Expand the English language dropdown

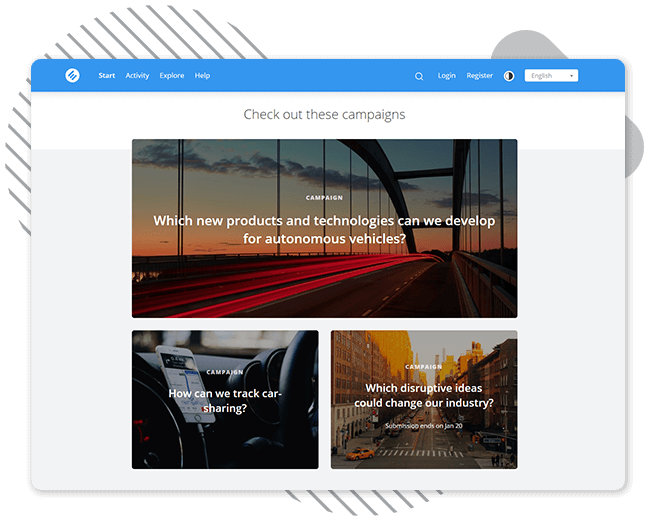click(x=550, y=76)
